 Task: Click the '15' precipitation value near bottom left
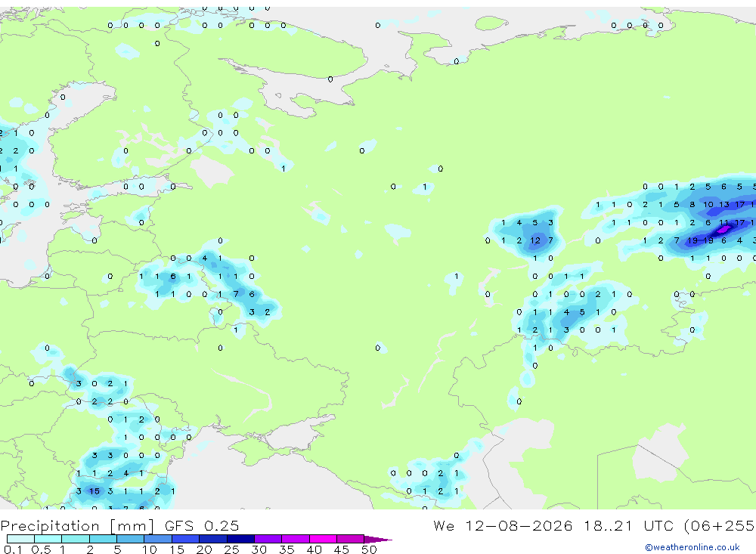point(94,491)
